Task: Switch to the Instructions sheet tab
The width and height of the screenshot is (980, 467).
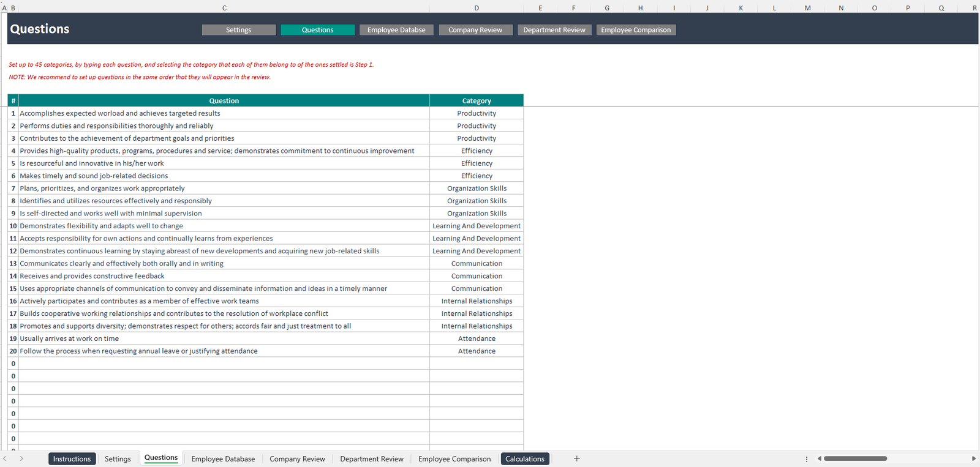Action: (72, 458)
